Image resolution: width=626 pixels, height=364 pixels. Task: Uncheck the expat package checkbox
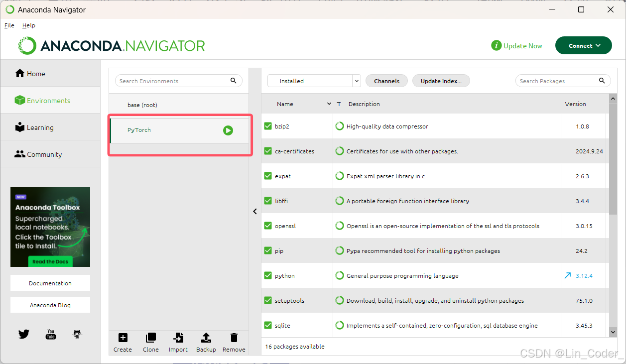click(x=268, y=176)
